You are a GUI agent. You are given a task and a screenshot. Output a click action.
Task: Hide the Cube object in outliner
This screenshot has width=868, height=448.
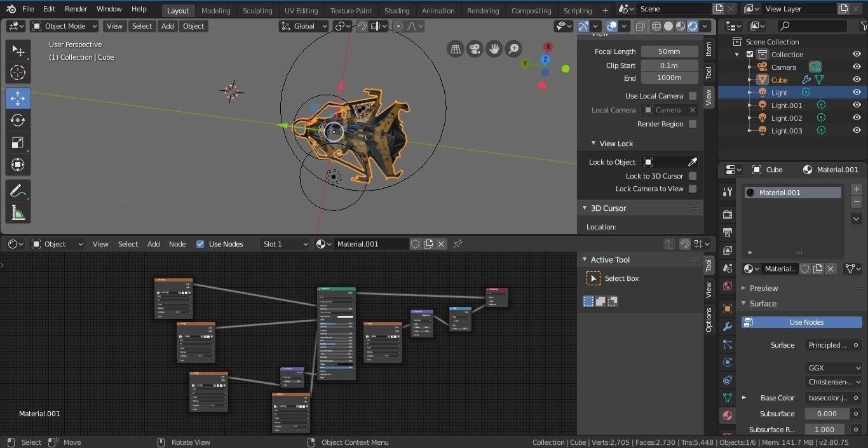(x=857, y=80)
